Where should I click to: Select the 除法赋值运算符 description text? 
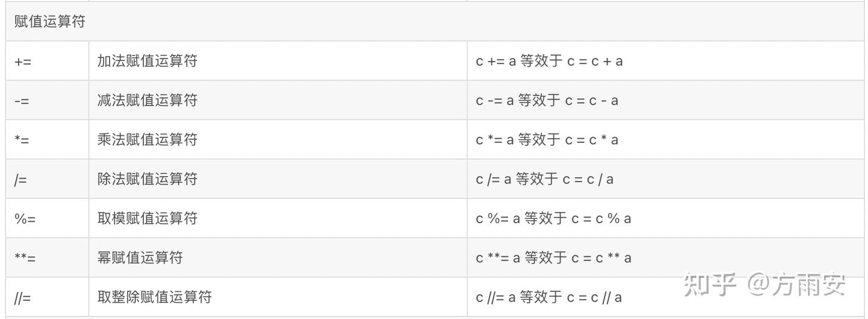pos(147,179)
